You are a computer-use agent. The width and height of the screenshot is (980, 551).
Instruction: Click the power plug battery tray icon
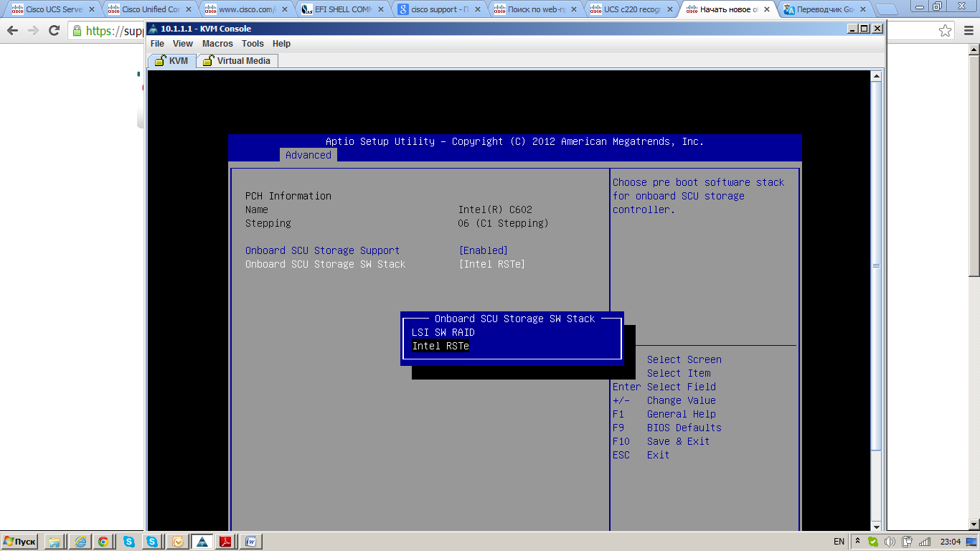908,542
